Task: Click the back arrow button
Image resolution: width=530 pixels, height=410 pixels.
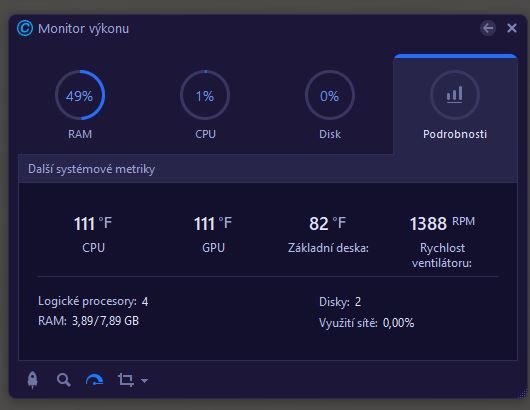Action: click(x=488, y=28)
